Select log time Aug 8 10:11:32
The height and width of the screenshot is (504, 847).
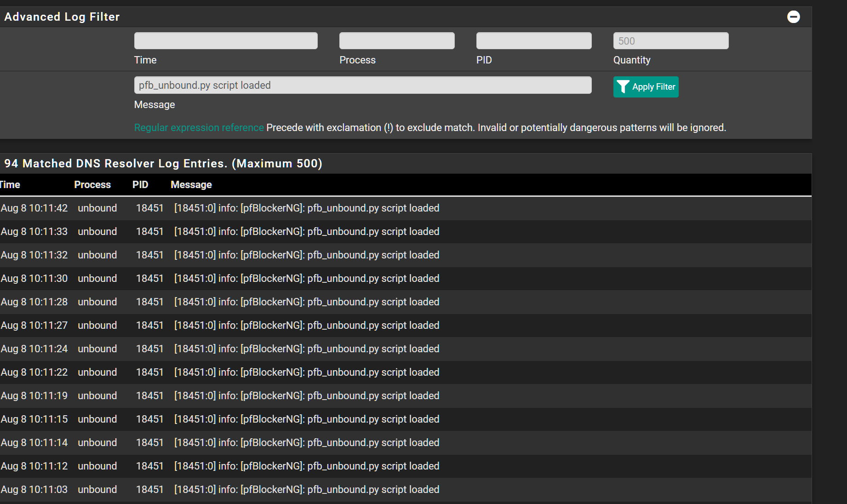tap(34, 255)
